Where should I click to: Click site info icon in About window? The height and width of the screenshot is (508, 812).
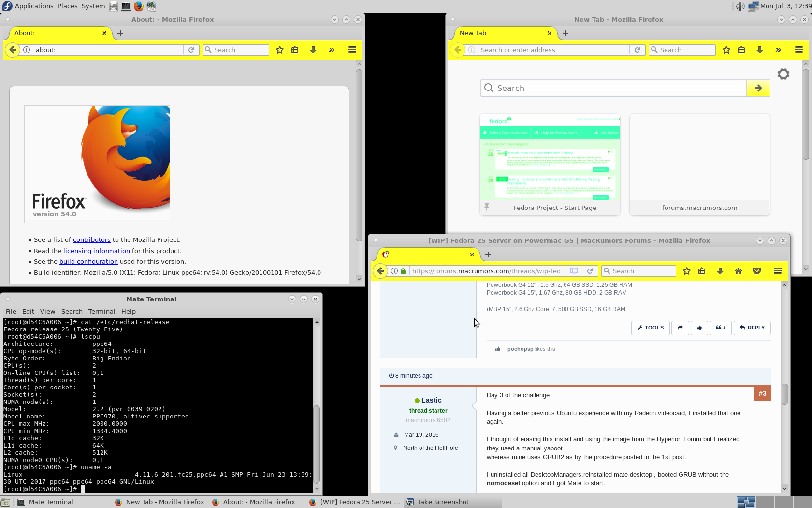pos(27,50)
